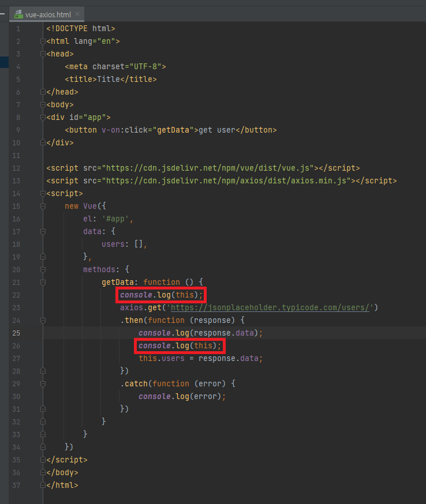Collapse the getData function on line 21

tap(43, 283)
